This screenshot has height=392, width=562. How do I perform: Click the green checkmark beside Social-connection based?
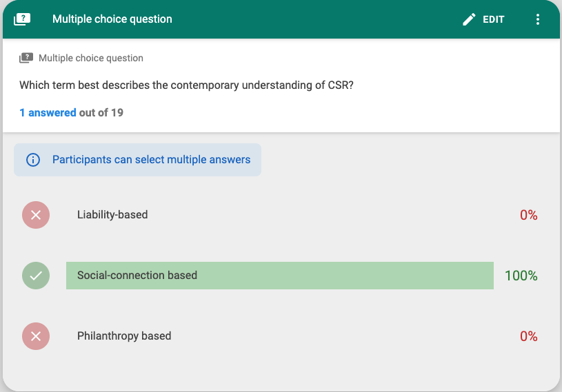[x=36, y=276]
